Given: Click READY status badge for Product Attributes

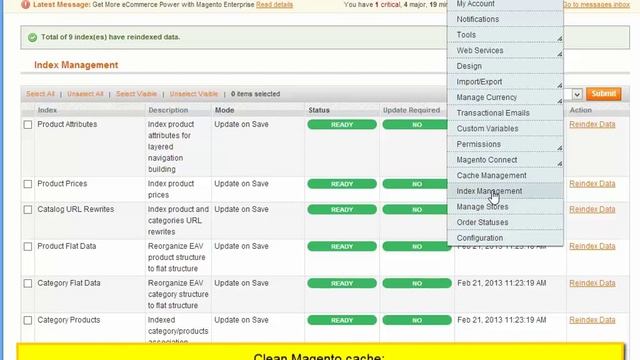Looking at the screenshot, I should click(x=342, y=124).
